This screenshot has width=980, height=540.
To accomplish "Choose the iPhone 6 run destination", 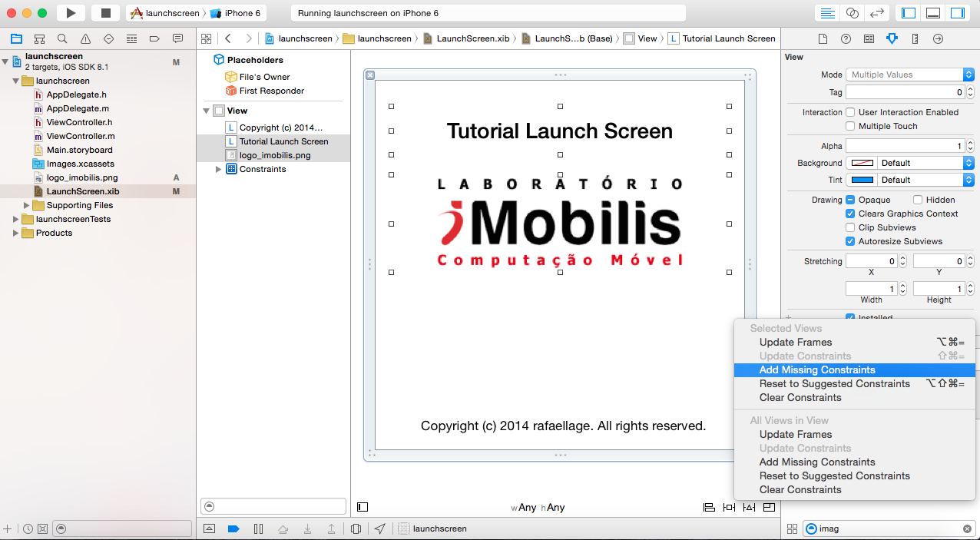I will [x=234, y=13].
